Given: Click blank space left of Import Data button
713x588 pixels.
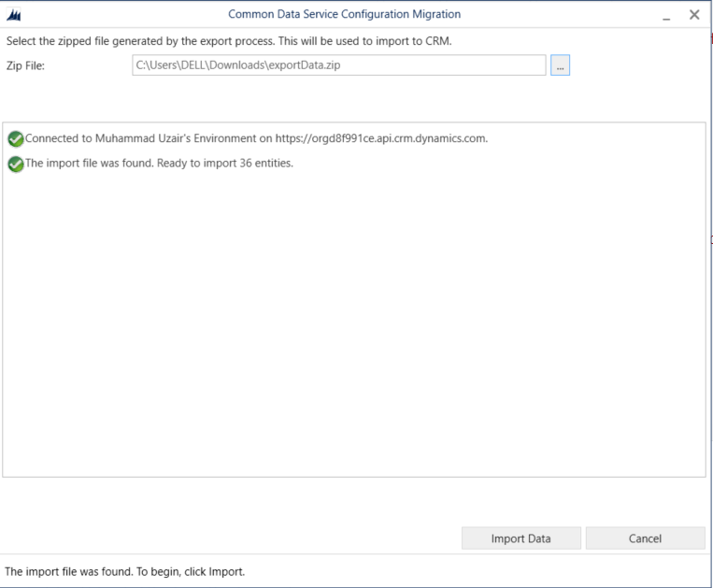Looking at the screenshot, I should (234, 538).
